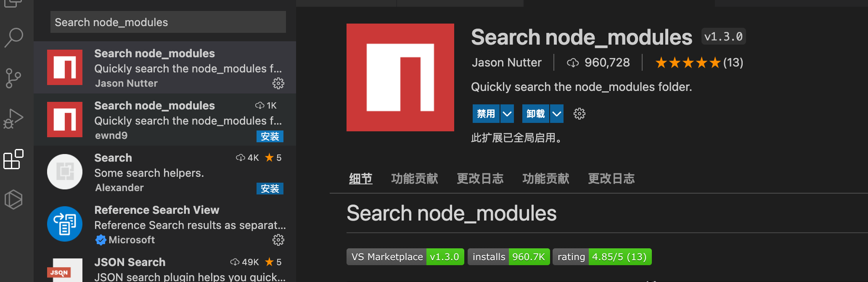Open the Explorer files icon at top
Image resolution: width=868 pixels, height=282 pixels.
13,3
